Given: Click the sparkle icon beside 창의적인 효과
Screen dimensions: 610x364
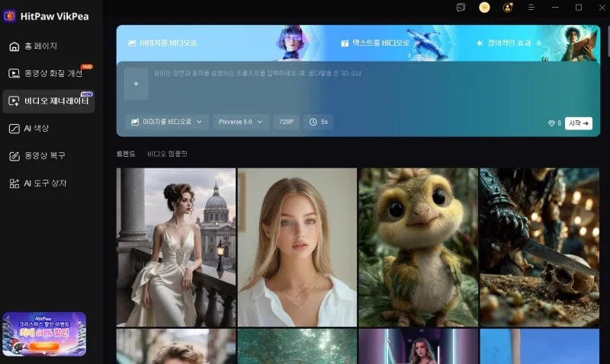Looking at the screenshot, I should [x=480, y=43].
